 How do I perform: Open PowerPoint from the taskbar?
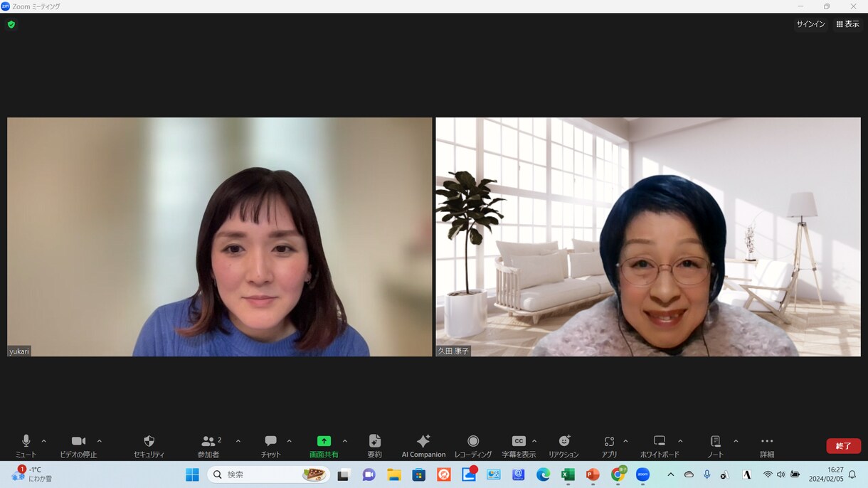(593, 474)
